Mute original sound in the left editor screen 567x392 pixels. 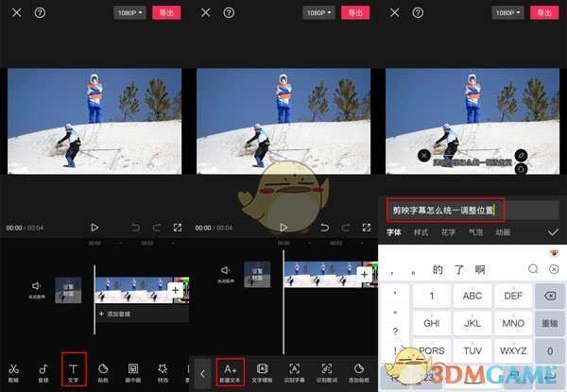click(x=37, y=288)
